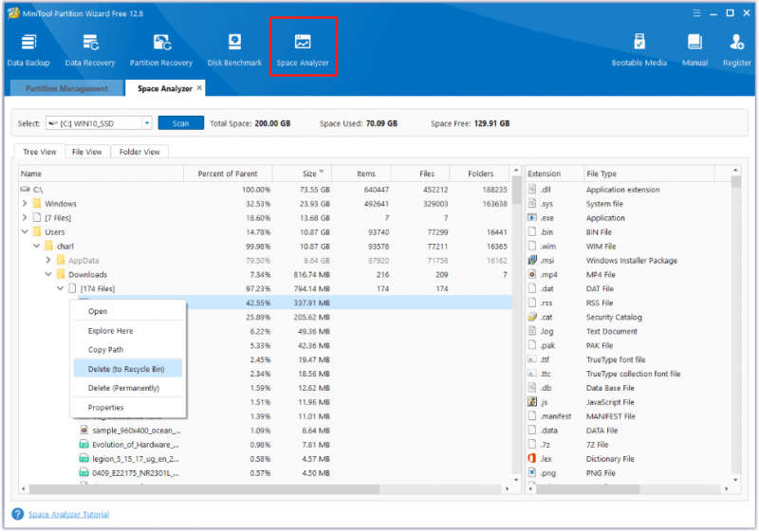Select the .dll extension icon
759x532 pixels.
click(532, 189)
